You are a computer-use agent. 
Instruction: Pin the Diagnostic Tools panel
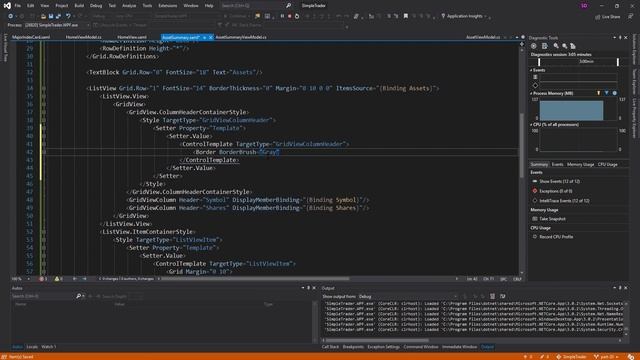(x=620, y=38)
